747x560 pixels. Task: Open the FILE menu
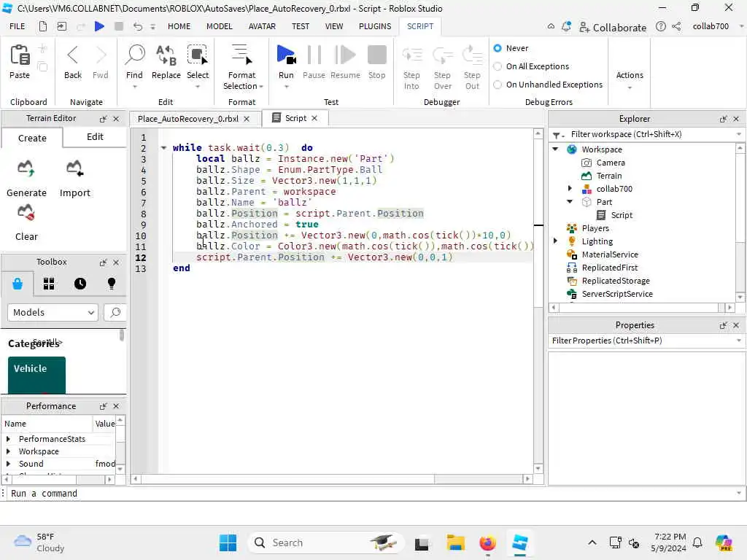(18, 26)
